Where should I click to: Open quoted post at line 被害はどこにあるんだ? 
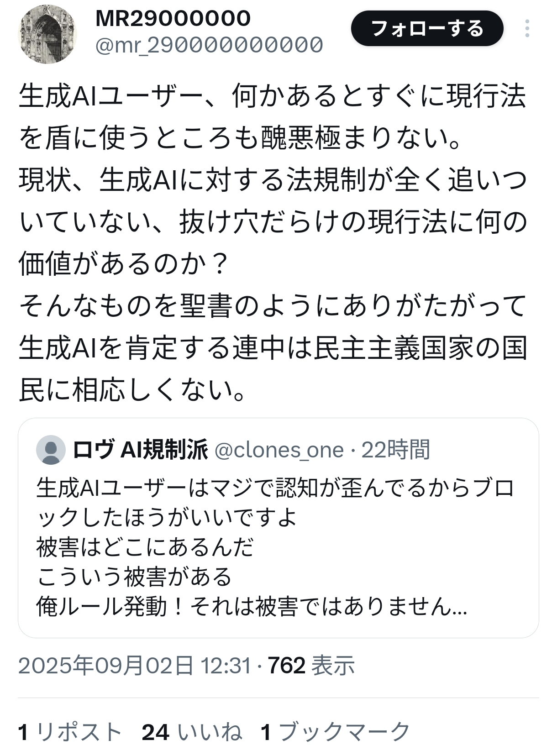click(145, 547)
